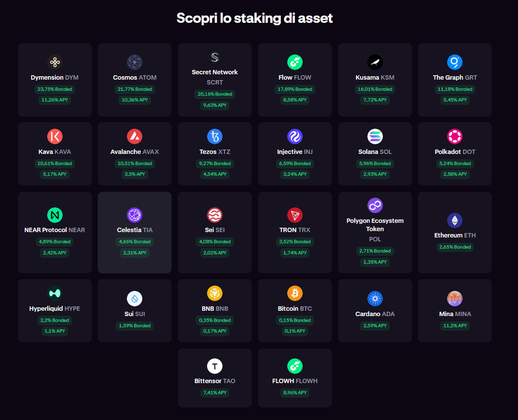Select the 2,58% APY badge
Screen dimensions: 518x420
tap(455, 174)
